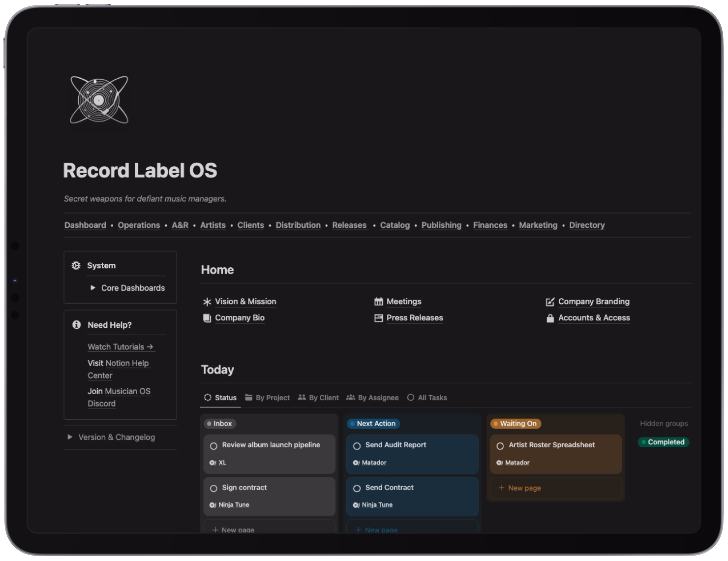Open the Meetings page
The image size is (728, 561).
tap(404, 302)
